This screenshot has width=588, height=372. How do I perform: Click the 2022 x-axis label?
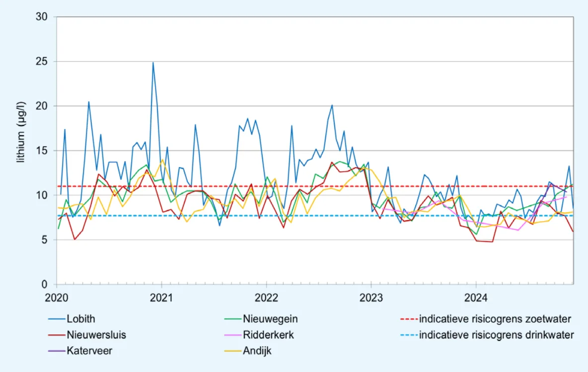pos(266,299)
